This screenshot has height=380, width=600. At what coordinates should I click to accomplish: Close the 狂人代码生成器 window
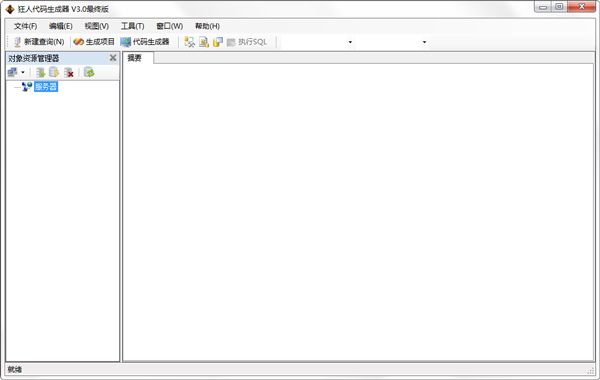click(582, 7)
